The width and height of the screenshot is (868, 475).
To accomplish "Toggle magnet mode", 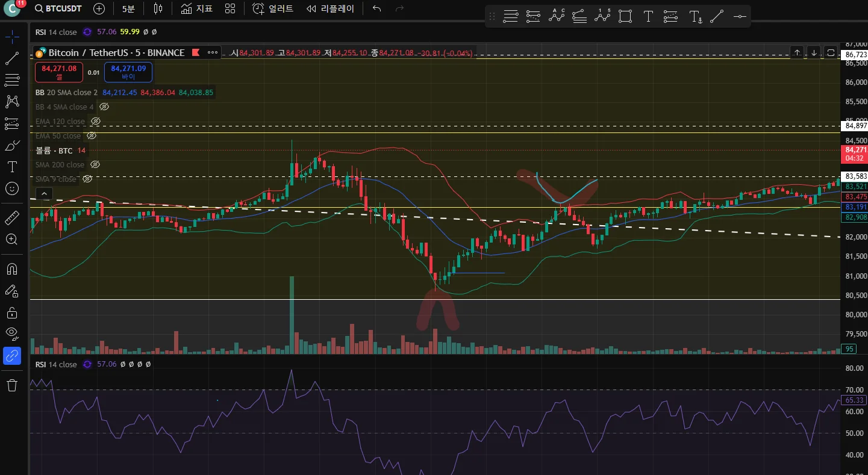I will pyautogui.click(x=12, y=269).
